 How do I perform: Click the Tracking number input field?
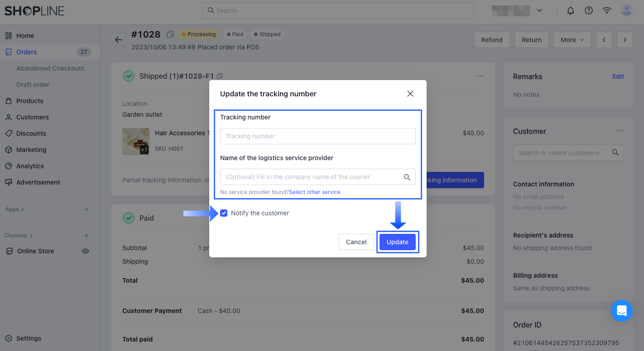pyautogui.click(x=317, y=136)
